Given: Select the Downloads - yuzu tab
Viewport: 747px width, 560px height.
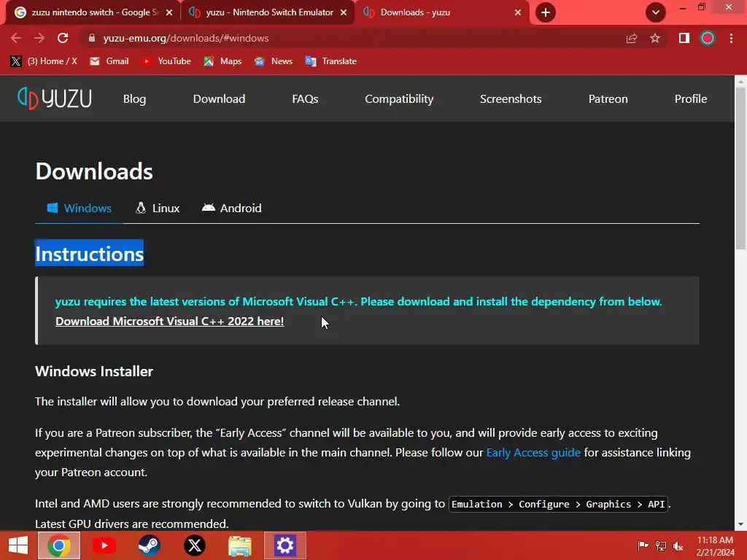Looking at the screenshot, I should (x=442, y=12).
